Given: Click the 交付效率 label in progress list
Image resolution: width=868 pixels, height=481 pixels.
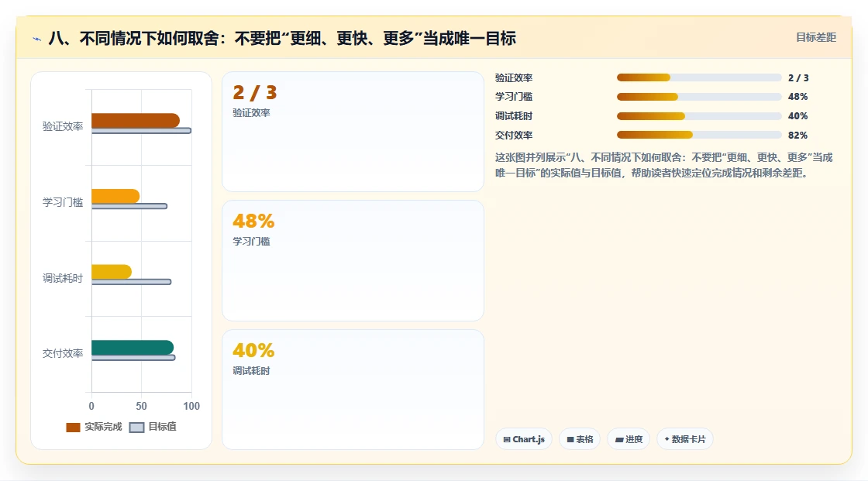Looking at the screenshot, I should coord(514,135).
